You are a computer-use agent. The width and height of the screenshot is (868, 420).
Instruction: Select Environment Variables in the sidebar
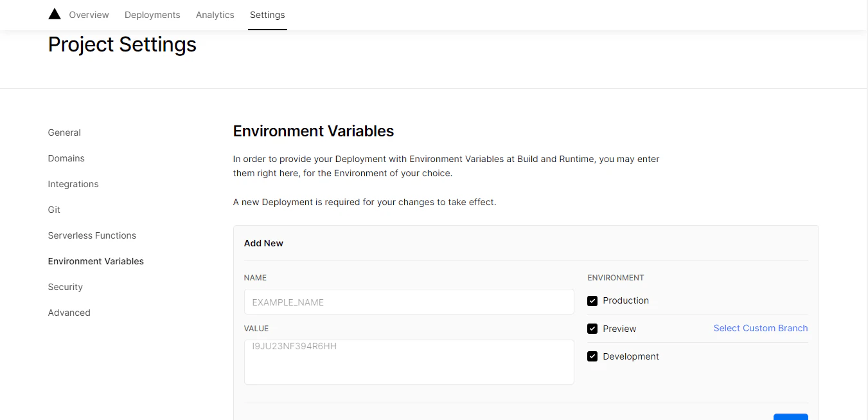(x=95, y=261)
